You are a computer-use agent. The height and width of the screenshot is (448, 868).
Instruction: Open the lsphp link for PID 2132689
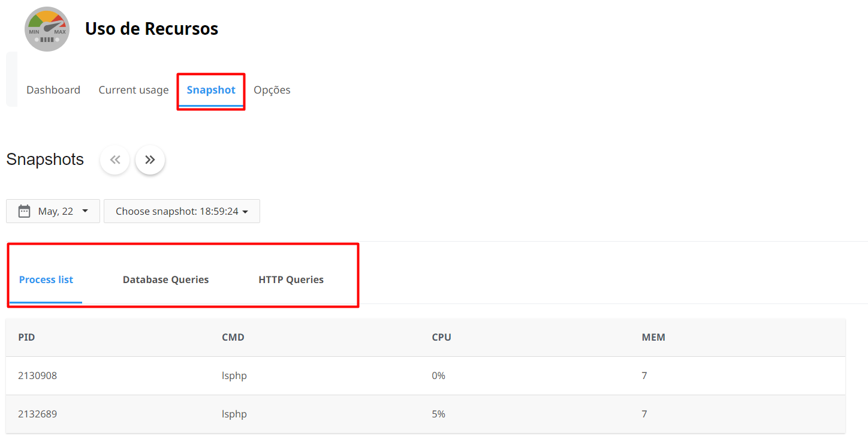click(234, 414)
